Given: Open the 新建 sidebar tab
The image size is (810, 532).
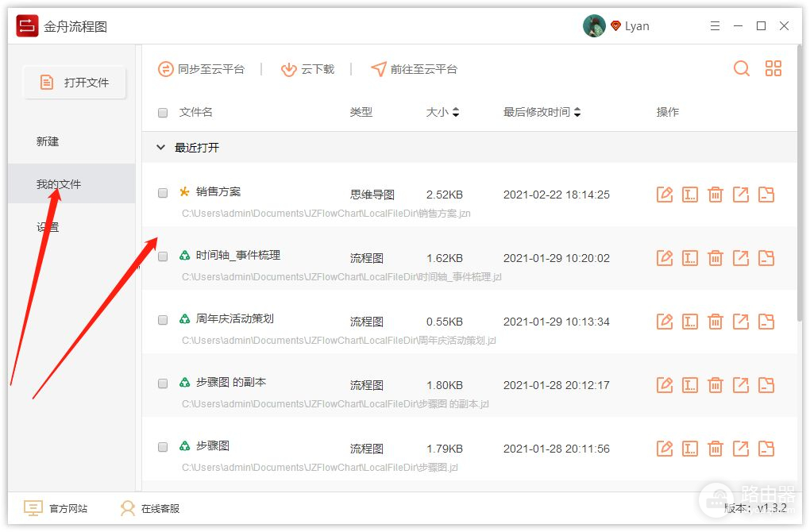Looking at the screenshot, I should point(48,141).
